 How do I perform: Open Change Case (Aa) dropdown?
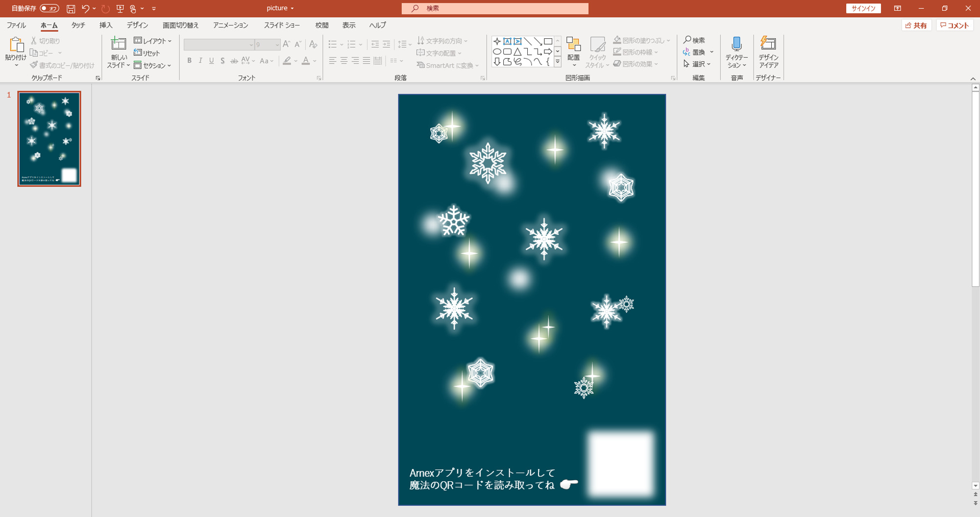[267, 61]
